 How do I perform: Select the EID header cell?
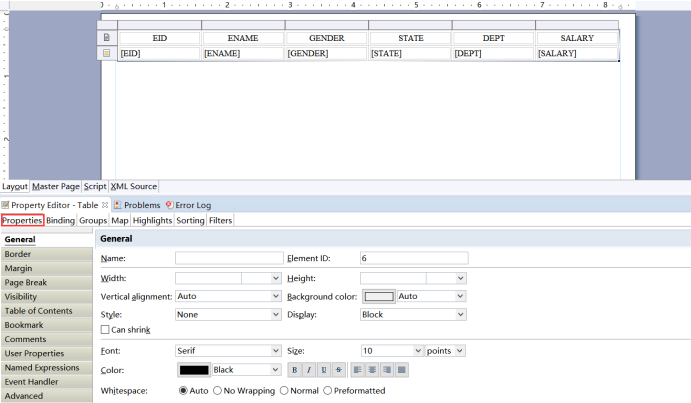pyautogui.click(x=160, y=38)
